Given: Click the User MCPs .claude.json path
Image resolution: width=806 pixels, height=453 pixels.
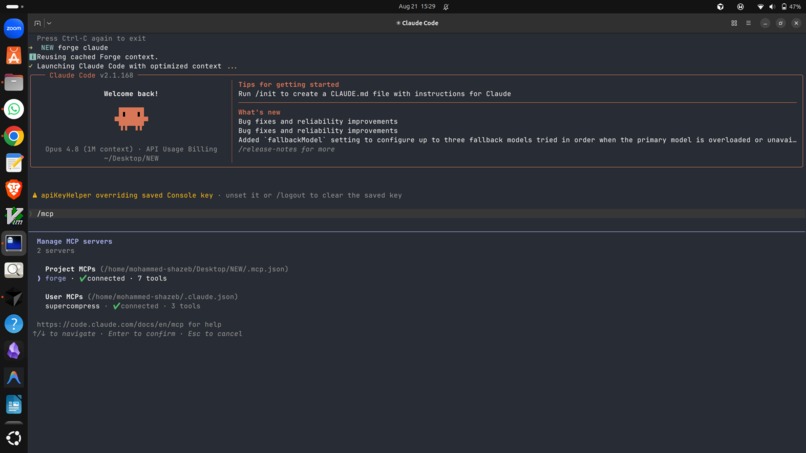Looking at the screenshot, I should click(162, 297).
